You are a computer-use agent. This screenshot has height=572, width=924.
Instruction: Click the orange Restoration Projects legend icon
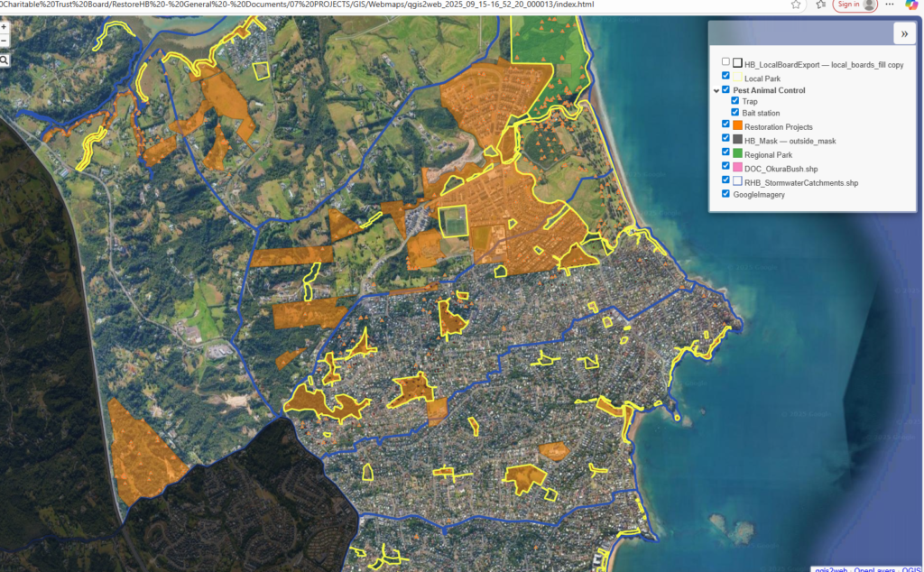pos(737,127)
